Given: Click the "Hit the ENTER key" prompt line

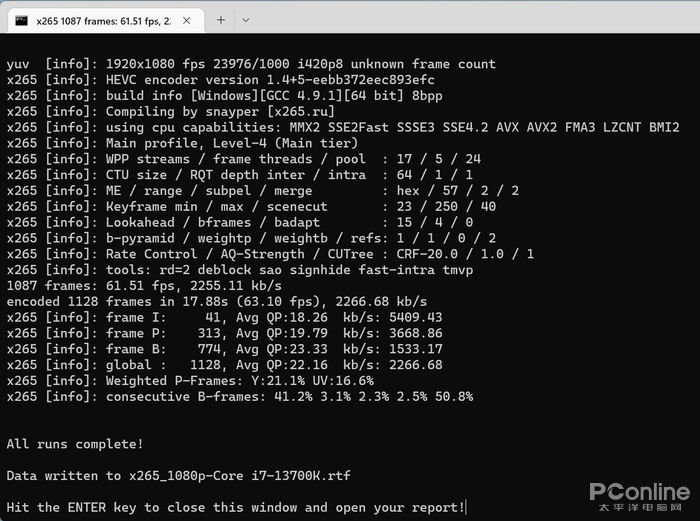Looking at the screenshot, I should [x=235, y=507].
